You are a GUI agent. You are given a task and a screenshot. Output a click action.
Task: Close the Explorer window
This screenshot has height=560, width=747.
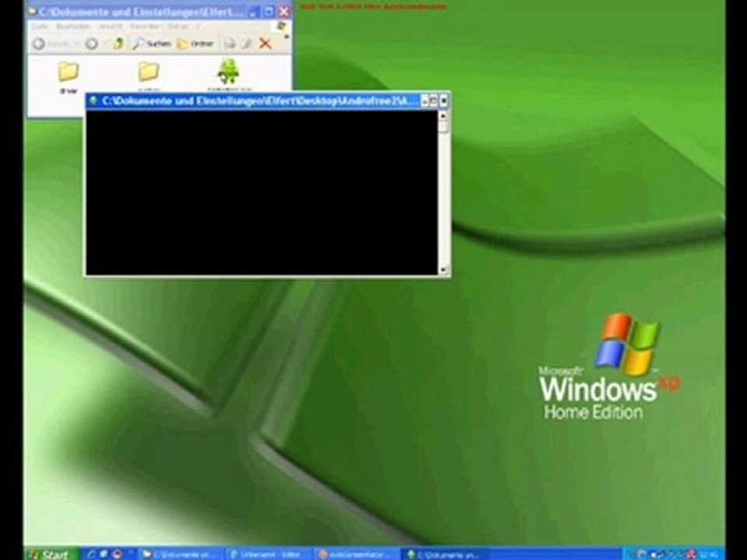click(x=284, y=12)
